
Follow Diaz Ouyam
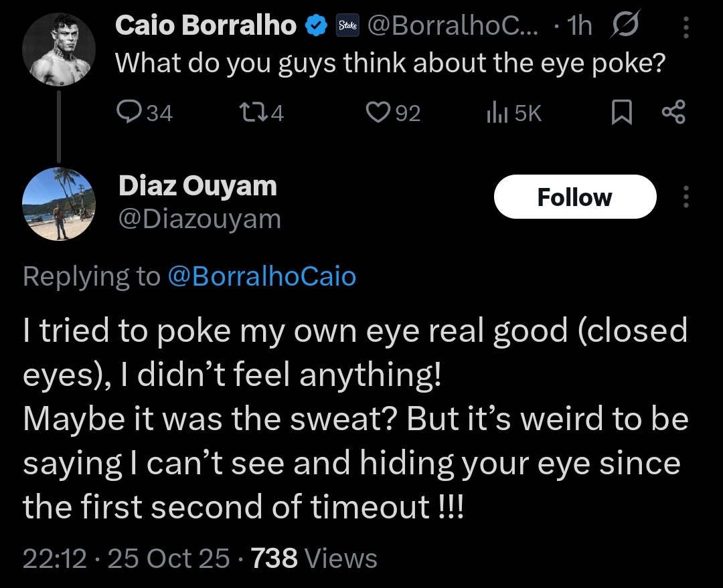coord(574,197)
